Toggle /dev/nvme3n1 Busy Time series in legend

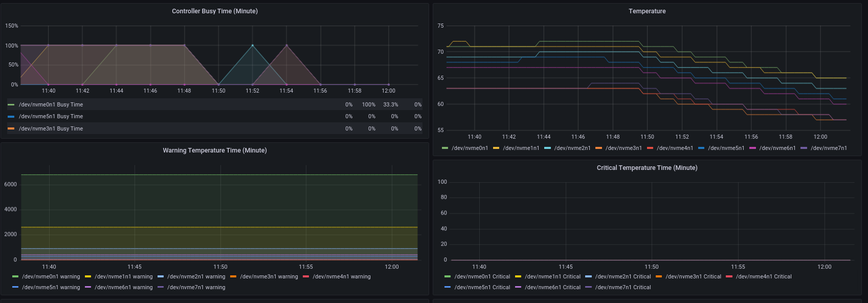pos(51,129)
